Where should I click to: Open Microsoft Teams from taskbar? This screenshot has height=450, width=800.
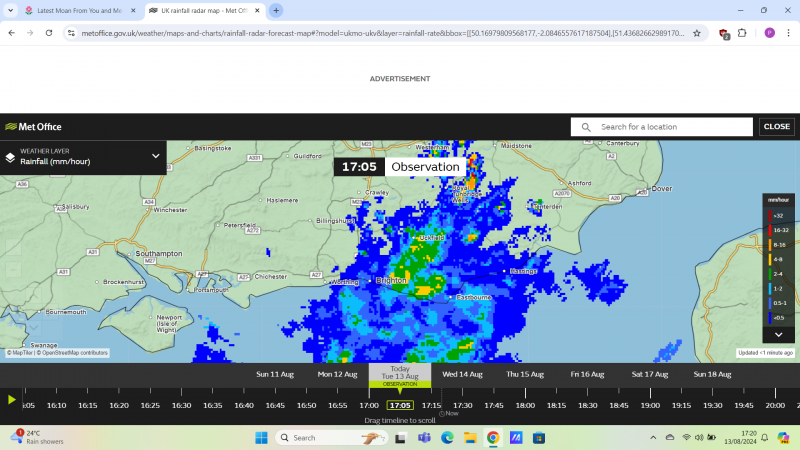tap(424, 438)
